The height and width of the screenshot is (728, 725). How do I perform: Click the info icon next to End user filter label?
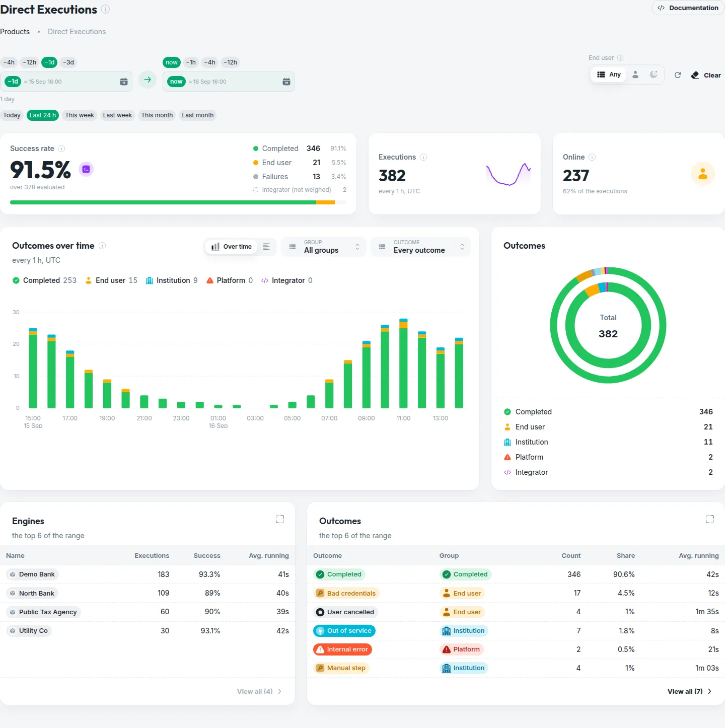(620, 58)
